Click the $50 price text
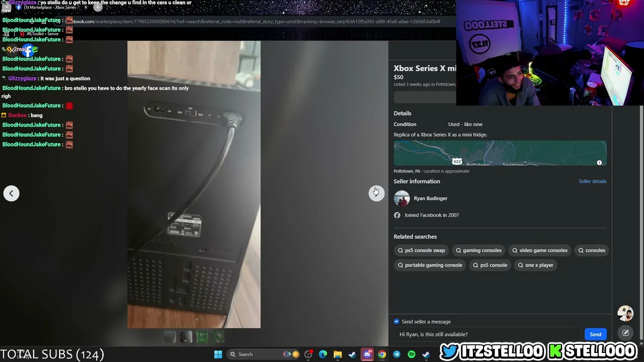Image resolution: width=644 pixels, height=362 pixels. pos(398,77)
